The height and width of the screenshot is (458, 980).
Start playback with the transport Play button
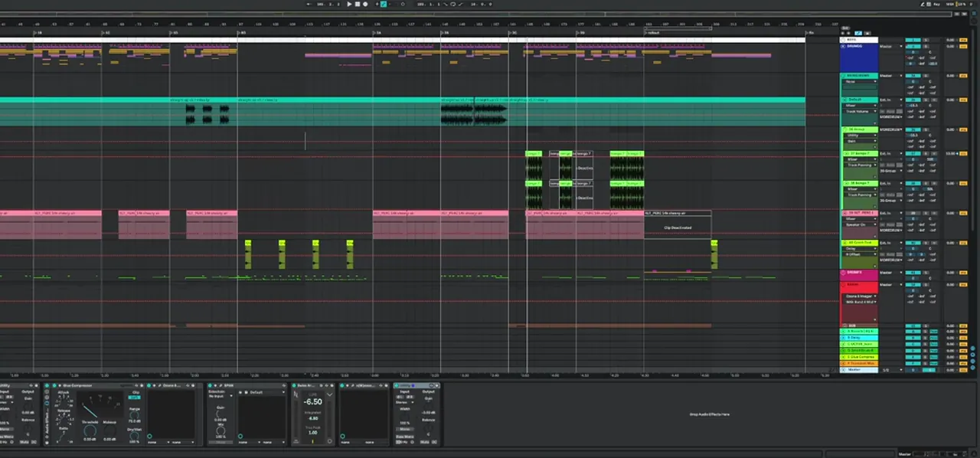[x=349, y=4]
